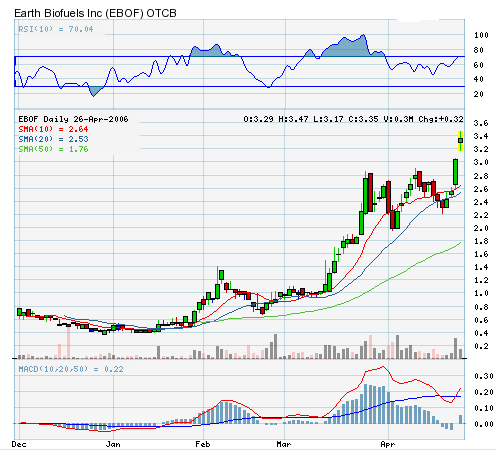Click the "Dec" month axis label

[19, 444]
